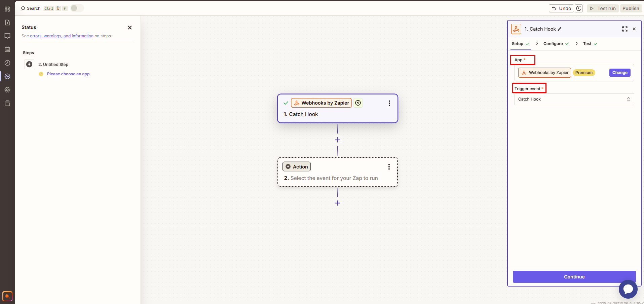Toggle the switch next to Search
The image size is (644, 304).
(77, 8)
